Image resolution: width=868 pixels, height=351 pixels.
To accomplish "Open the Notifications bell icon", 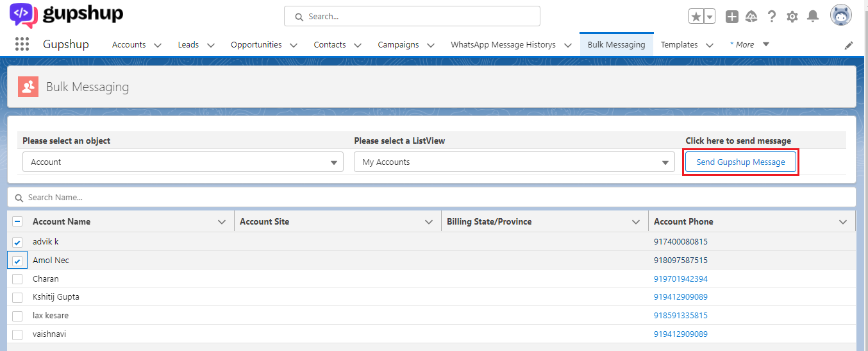I will [813, 17].
